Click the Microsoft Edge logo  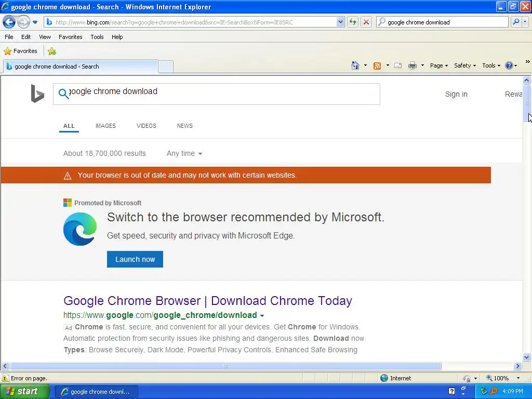pyautogui.click(x=80, y=229)
